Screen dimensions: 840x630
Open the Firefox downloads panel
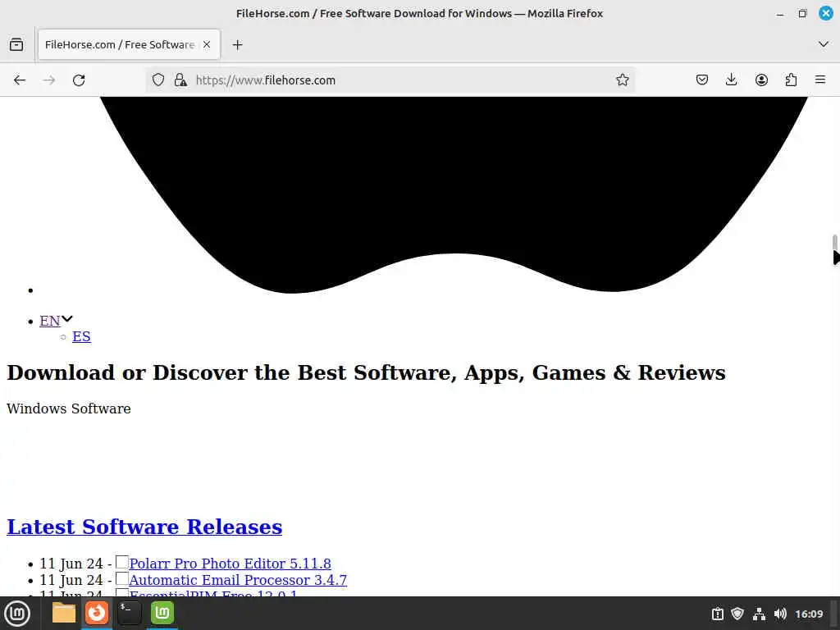[x=731, y=80]
